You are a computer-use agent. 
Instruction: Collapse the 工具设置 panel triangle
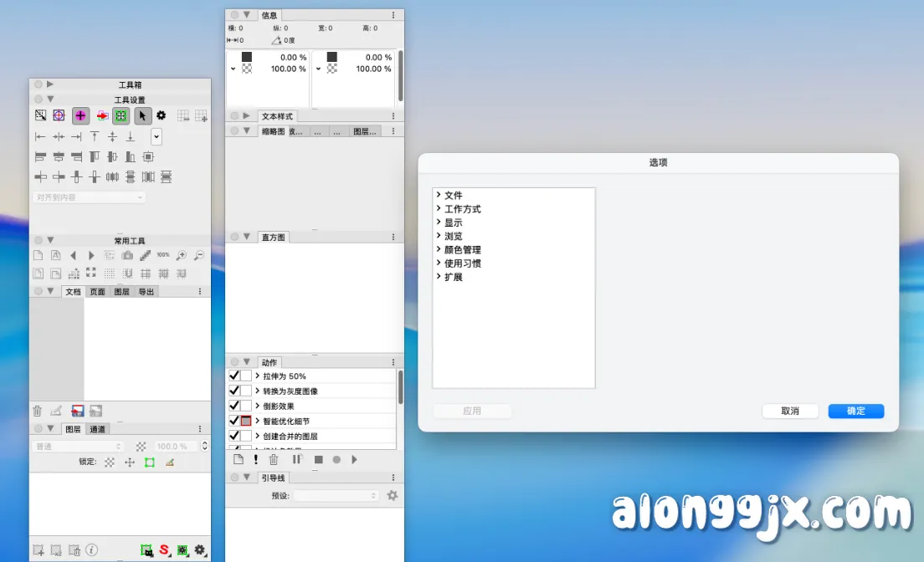pyautogui.click(x=50, y=99)
